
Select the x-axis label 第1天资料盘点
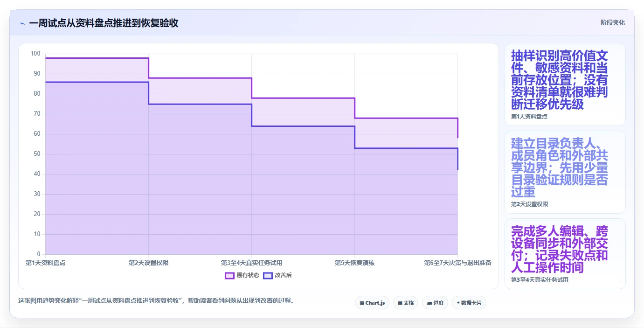coord(45,263)
